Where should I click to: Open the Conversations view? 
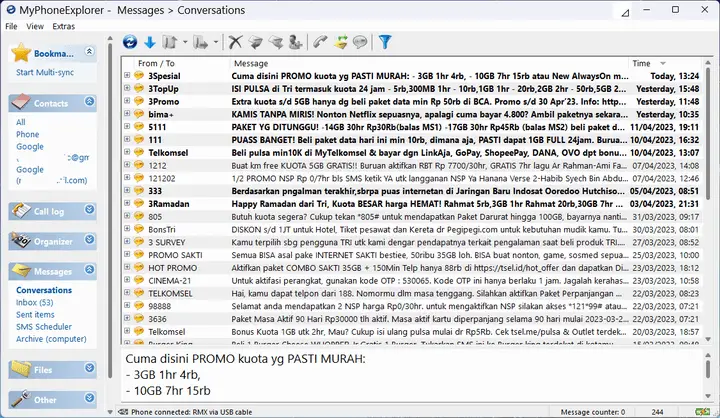click(x=44, y=290)
